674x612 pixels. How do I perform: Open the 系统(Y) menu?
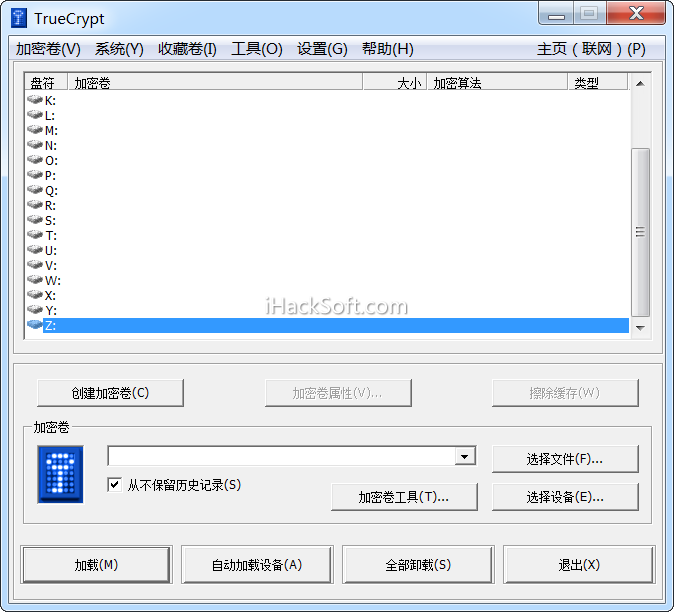119,49
